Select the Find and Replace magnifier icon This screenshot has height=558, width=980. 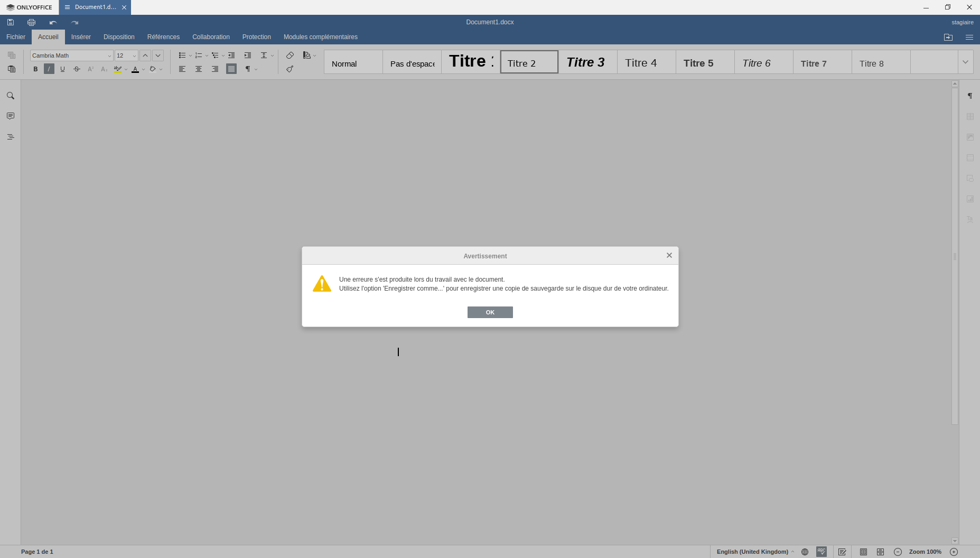[x=10, y=96]
